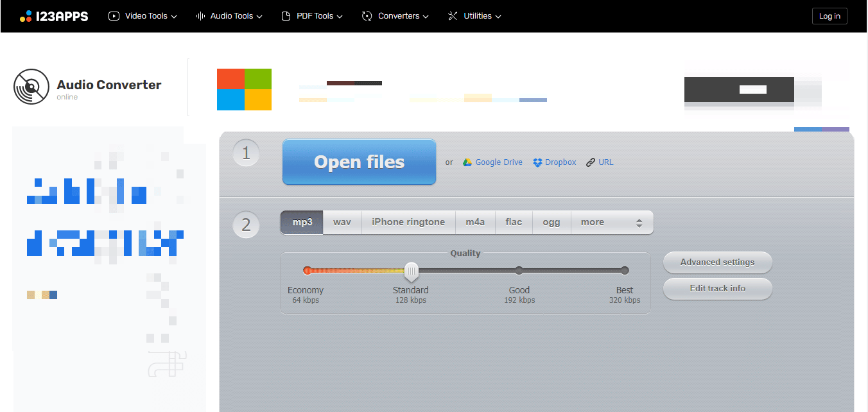The height and width of the screenshot is (412, 868).
Task: Click the PDF Tools document icon
Action: click(x=286, y=16)
